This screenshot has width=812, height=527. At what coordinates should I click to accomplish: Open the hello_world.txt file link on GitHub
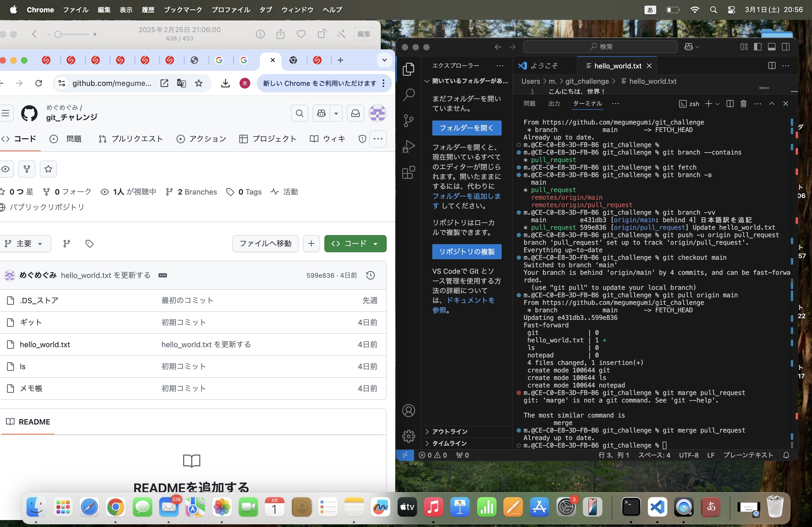[x=45, y=345]
